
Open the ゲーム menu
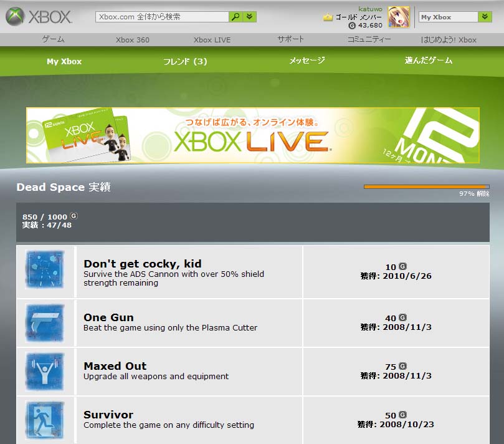[x=54, y=39]
